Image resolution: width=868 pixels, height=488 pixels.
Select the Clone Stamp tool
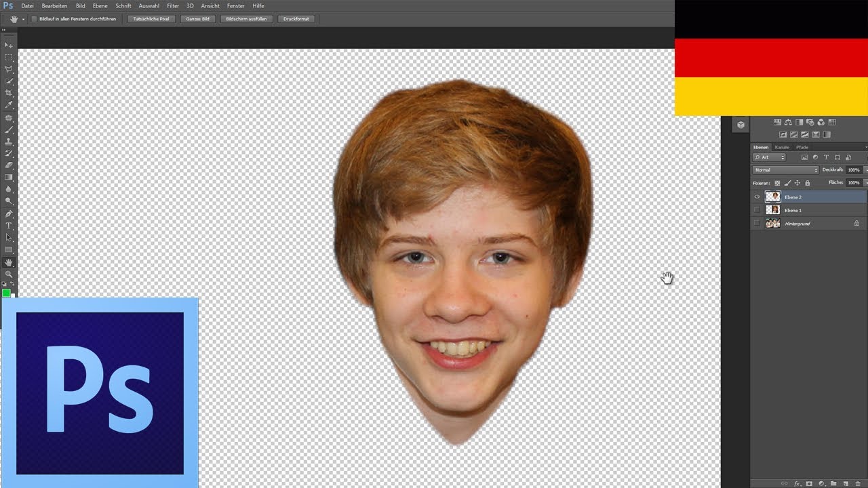point(9,142)
